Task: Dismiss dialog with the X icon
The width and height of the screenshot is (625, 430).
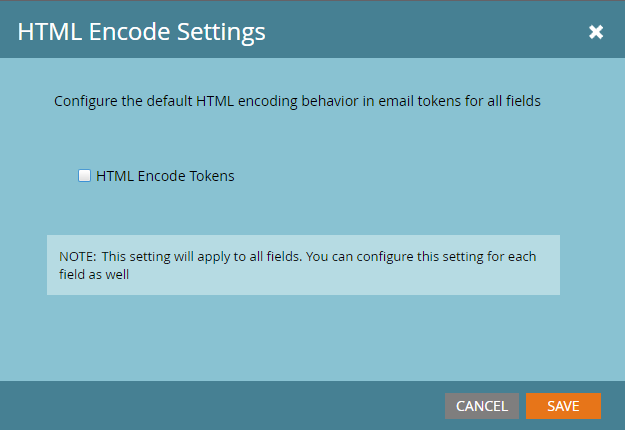Action: (596, 32)
